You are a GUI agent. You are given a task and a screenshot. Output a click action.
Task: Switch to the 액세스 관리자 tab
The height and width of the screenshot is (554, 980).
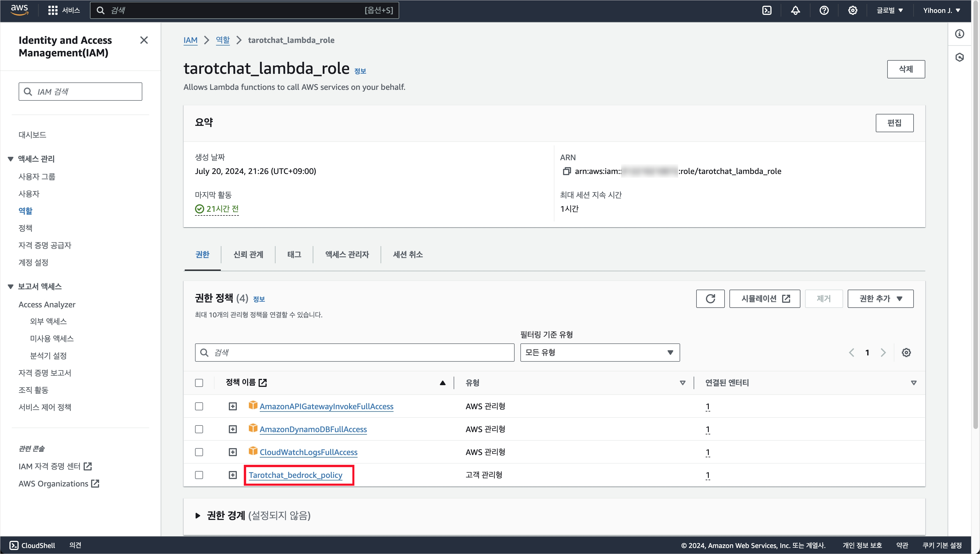click(x=347, y=255)
